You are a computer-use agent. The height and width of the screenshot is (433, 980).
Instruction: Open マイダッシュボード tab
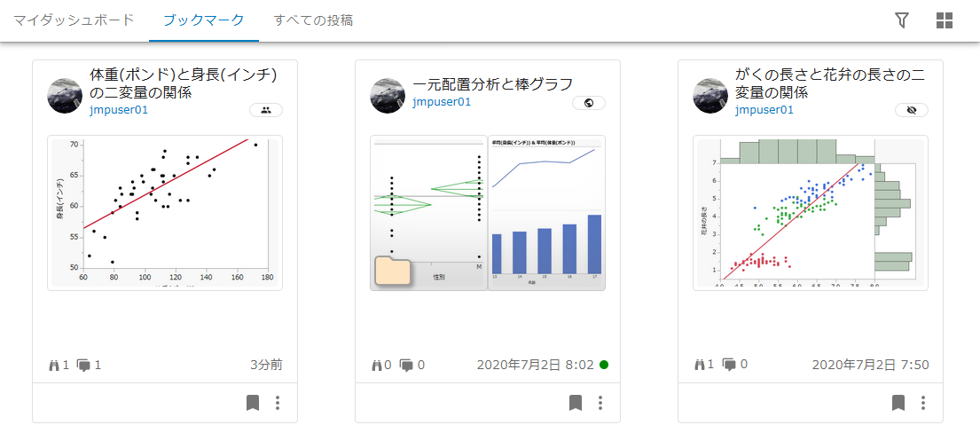click(x=74, y=20)
